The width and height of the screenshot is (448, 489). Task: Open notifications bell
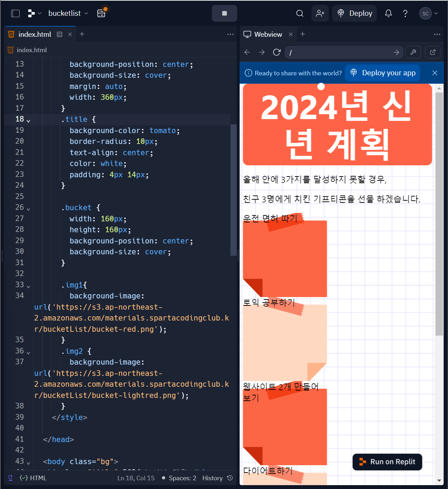pos(388,13)
